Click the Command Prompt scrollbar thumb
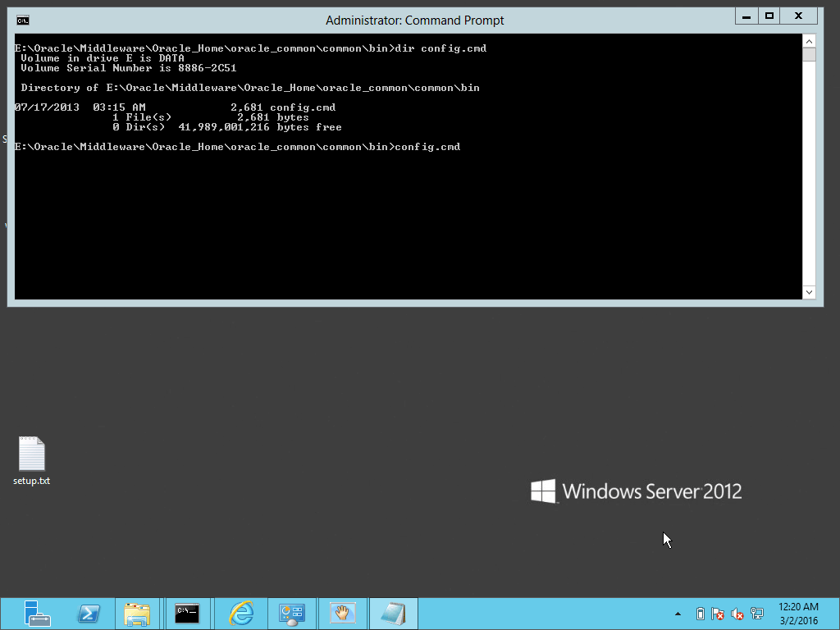840x630 pixels. pos(809,55)
